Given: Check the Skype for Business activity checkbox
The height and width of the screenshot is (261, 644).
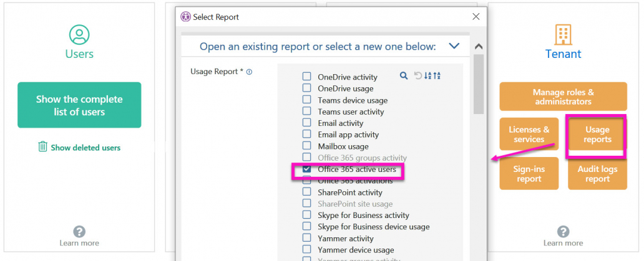Looking at the screenshot, I should (306, 215).
